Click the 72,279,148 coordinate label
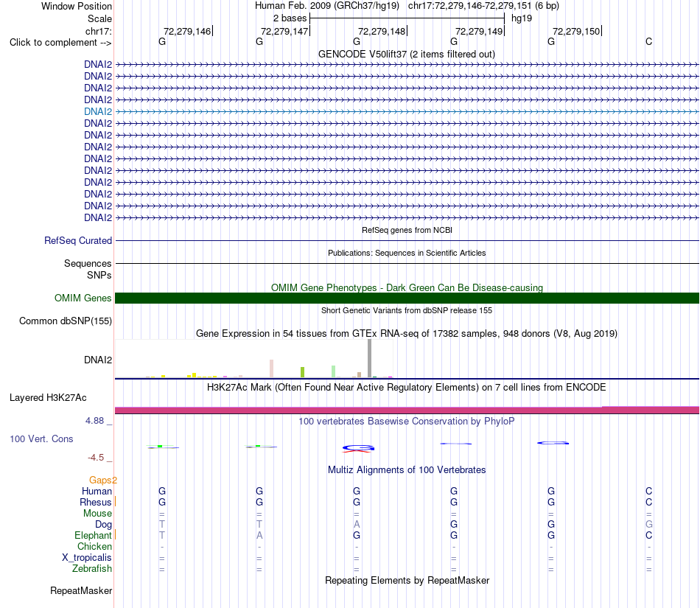The width and height of the screenshot is (700, 608). 382,31
